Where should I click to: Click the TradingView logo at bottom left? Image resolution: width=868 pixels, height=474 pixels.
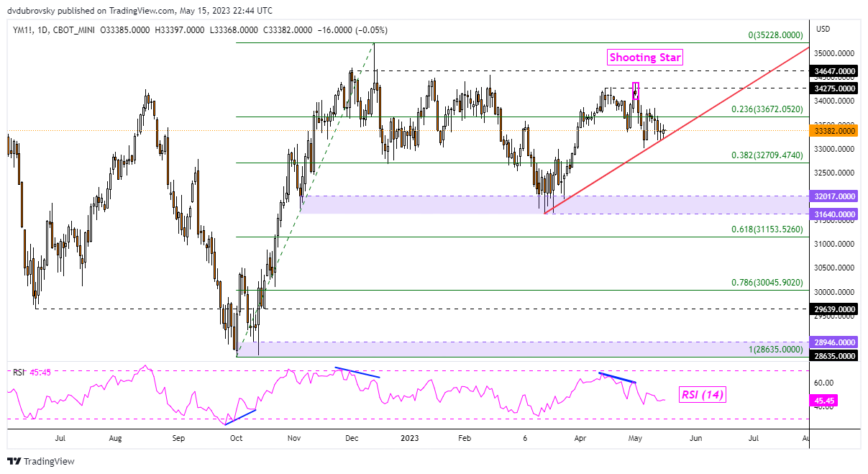[x=41, y=461]
